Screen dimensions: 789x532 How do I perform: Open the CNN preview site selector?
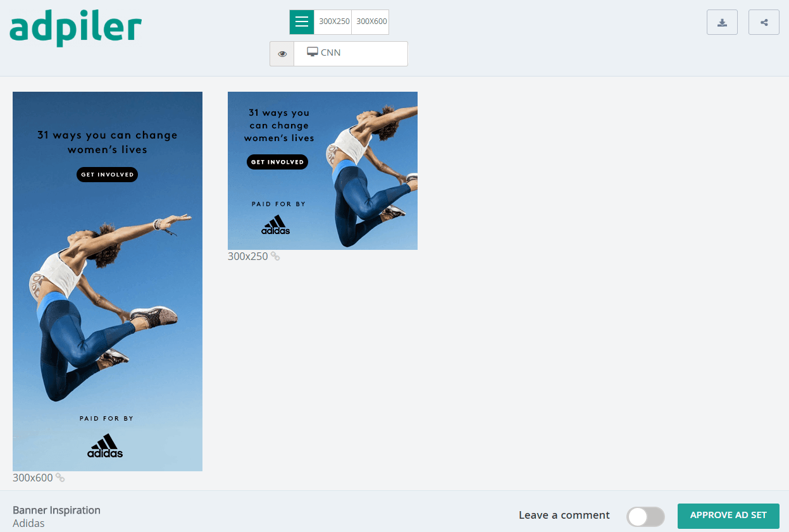tap(351, 54)
